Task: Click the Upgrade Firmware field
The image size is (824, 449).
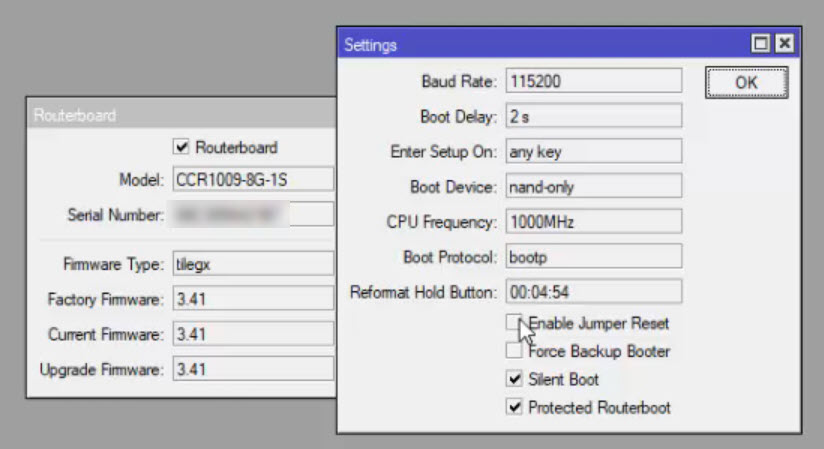Action: click(253, 369)
